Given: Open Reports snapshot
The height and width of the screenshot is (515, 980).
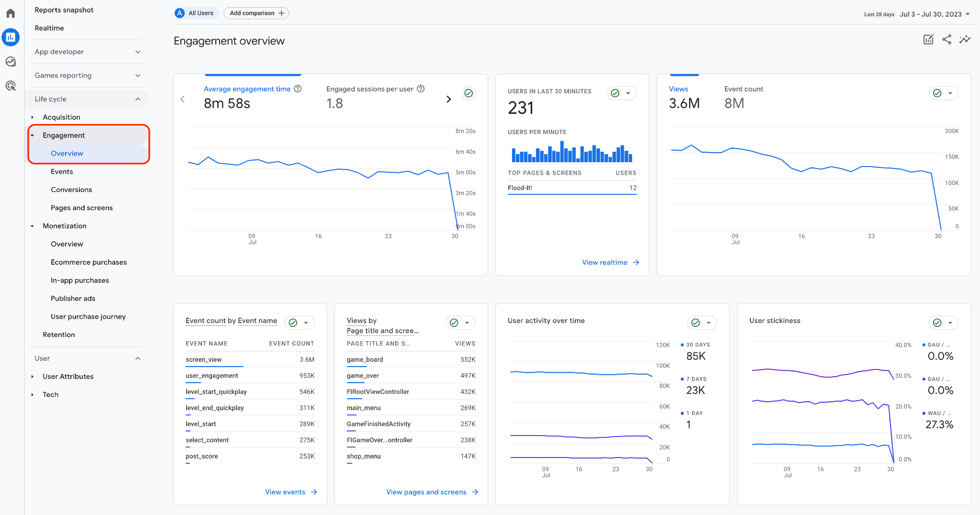Looking at the screenshot, I should click(x=64, y=10).
